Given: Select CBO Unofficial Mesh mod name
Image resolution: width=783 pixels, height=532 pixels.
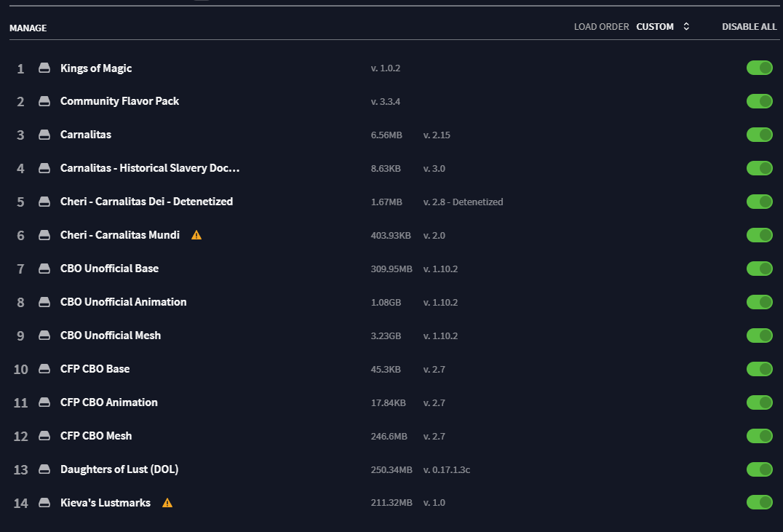Looking at the screenshot, I should pos(111,336).
